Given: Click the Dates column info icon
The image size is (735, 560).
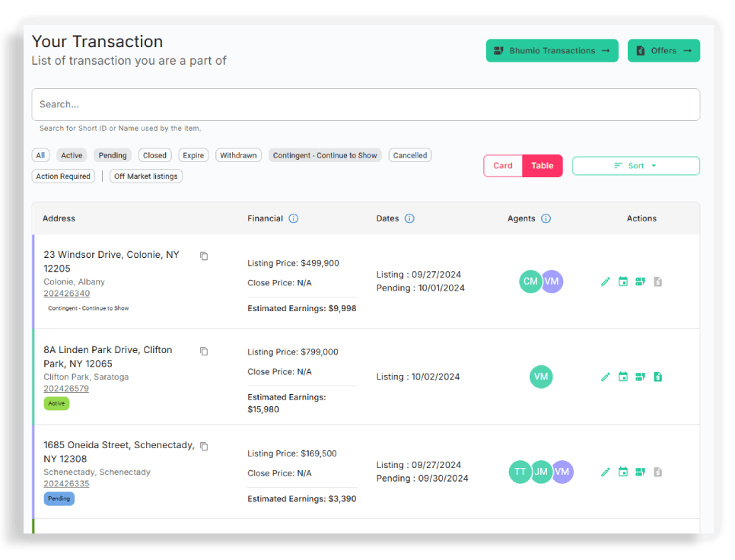Looking at the screenshot, I should (409, 218).
